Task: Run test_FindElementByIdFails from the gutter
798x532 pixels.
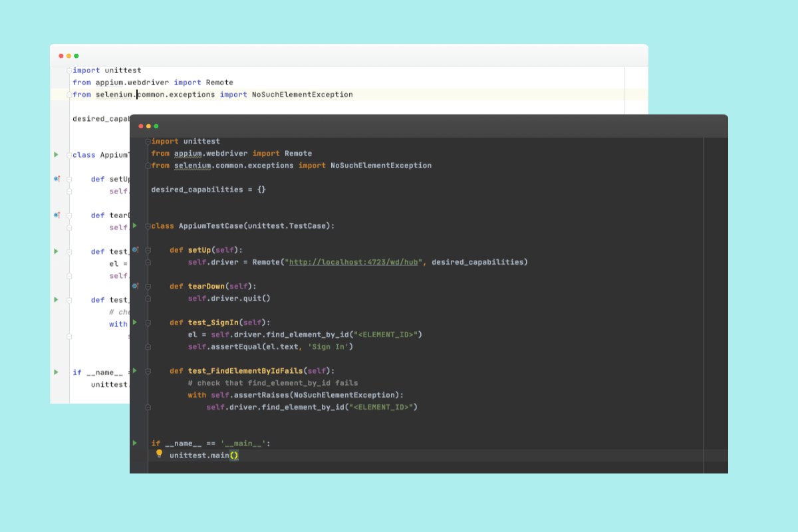Action: pyautogui.click(x=134, y=370)
